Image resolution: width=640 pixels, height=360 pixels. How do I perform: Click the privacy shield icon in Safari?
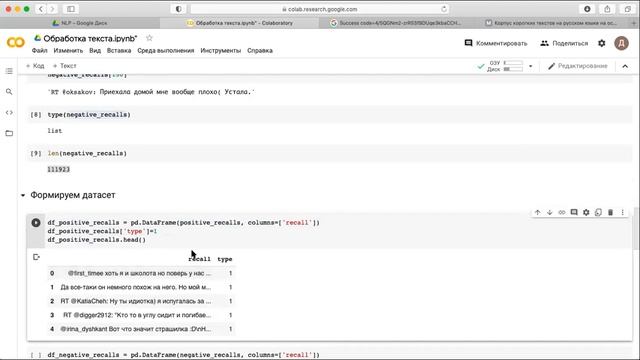(179, 9)
